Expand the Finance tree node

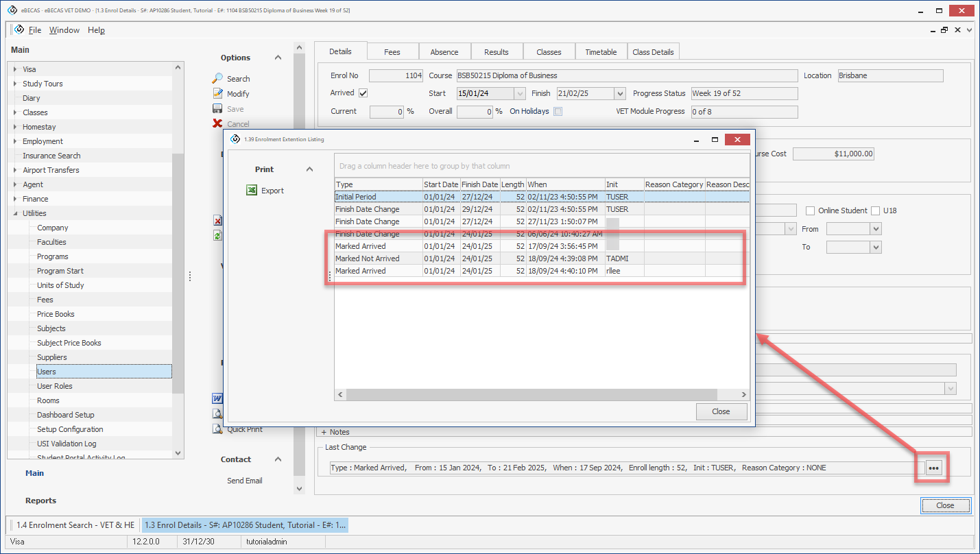coord(16,199)
